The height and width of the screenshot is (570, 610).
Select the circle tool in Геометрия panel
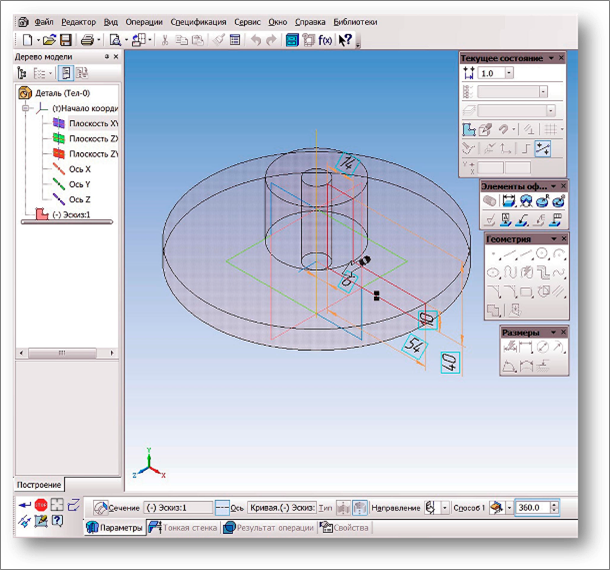tap(541, 254)
